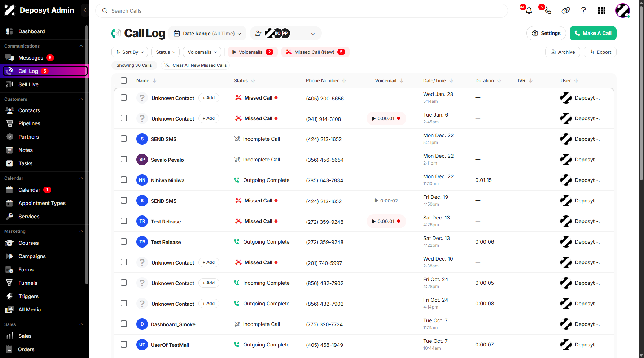The height and width of the screenshot is (358, 644).
Task: Sort by Phone Number column arrow
Action: click(x=344, y=81)
